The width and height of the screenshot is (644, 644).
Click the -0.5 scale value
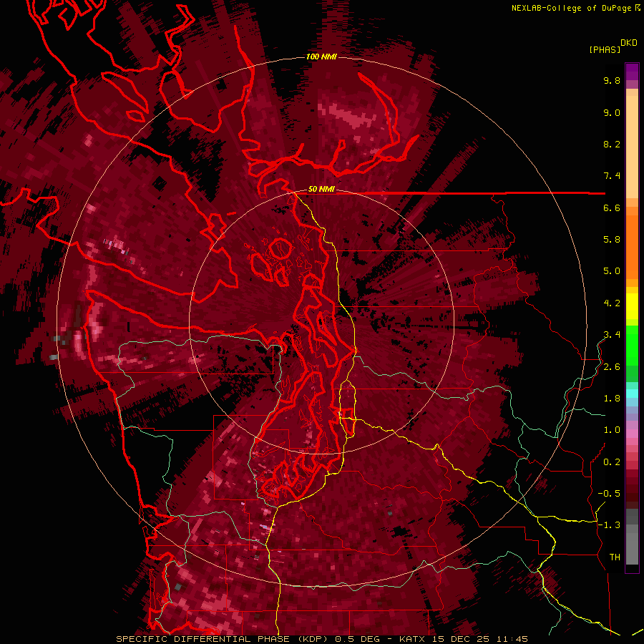click(609, 494)
